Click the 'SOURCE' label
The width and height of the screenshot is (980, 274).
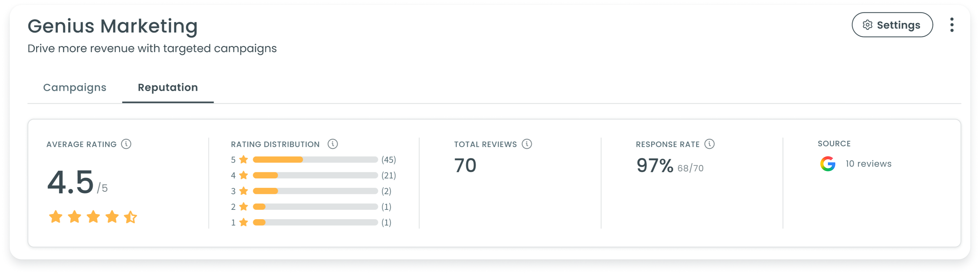tap(834, 144)
